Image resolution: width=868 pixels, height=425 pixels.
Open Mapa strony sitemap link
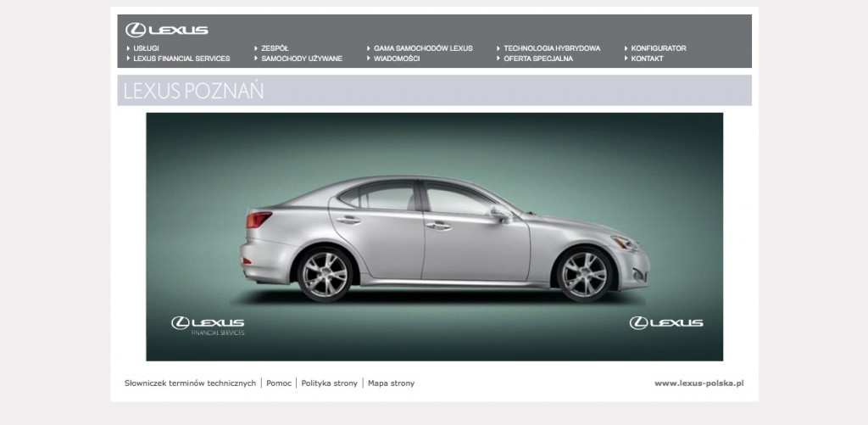click(x=391, y=383)
